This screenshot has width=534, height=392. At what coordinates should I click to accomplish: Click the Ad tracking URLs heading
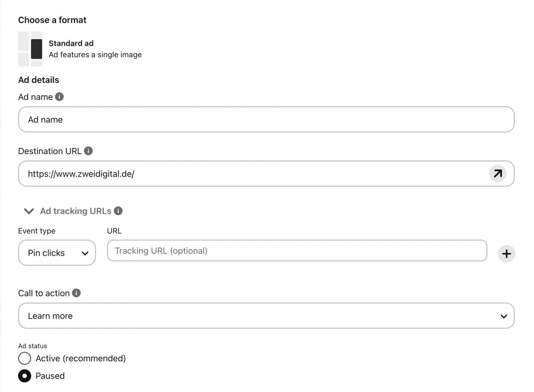(x=76, y=211)
